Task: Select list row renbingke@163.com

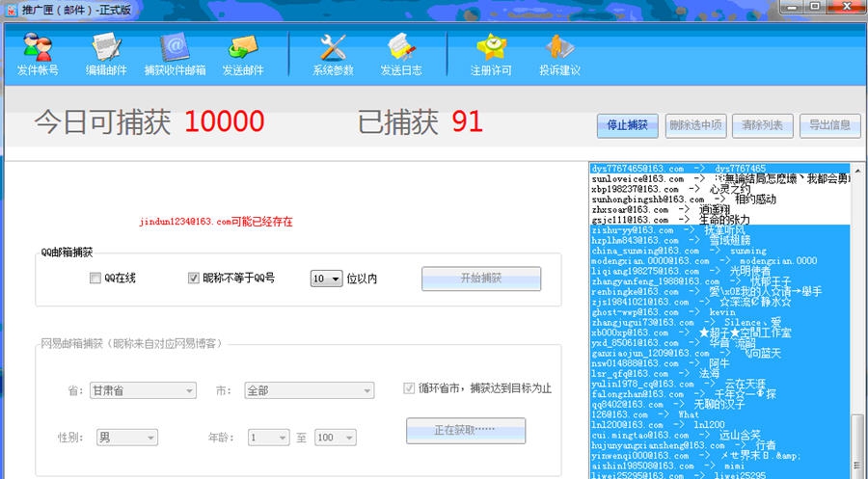Action: [x=719, y=291]
